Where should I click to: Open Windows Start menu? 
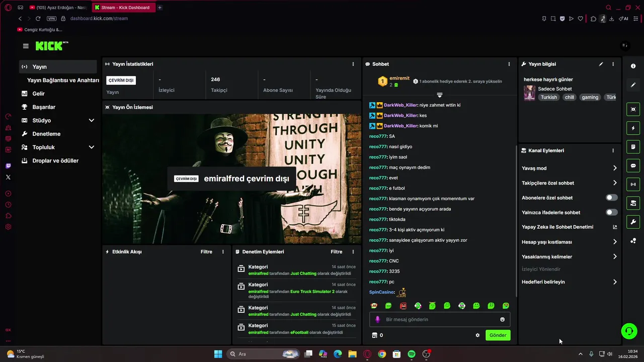coord(218,354)
